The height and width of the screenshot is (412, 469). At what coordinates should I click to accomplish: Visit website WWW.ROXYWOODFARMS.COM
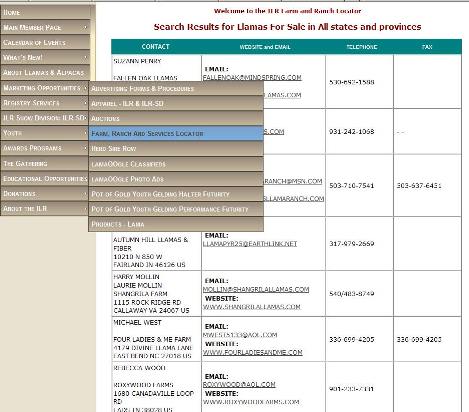[251, 402]
